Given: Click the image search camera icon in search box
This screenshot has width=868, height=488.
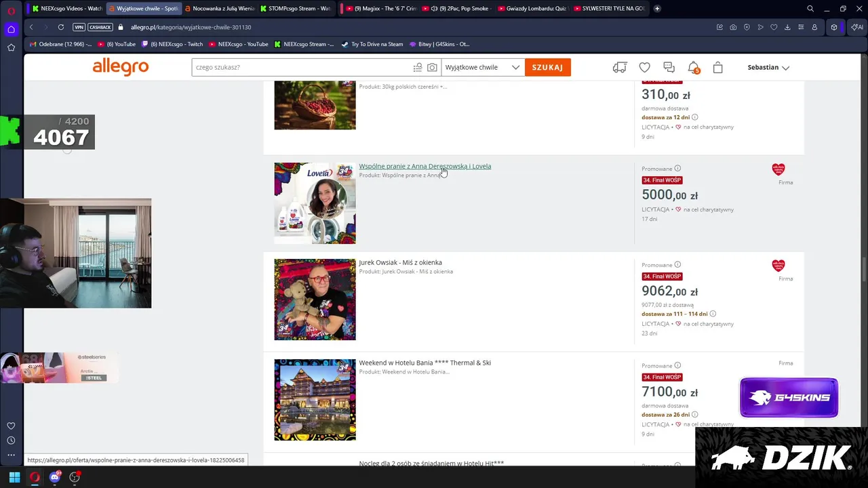Looking at the screenshot, I should [x=432, y=67].
